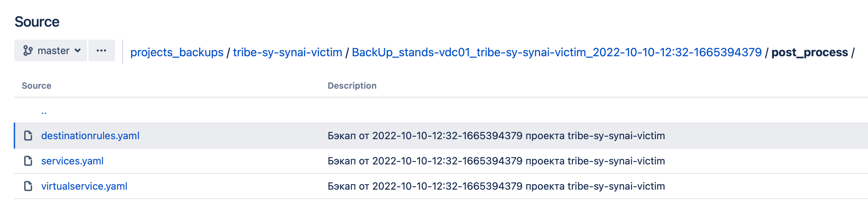
Task: Click description text of destinationrules.yaml row
Action: (496, 136)
